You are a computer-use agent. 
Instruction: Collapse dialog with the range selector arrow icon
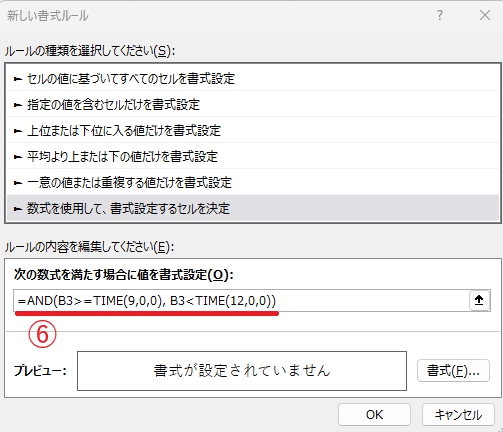pyautogui.click(x=479, y=301)
